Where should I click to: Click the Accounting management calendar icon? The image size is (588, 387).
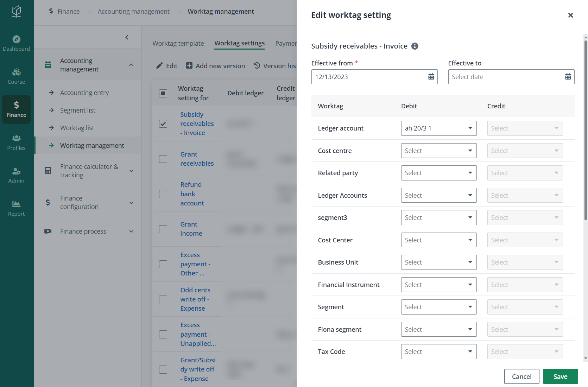coord(48,65)
